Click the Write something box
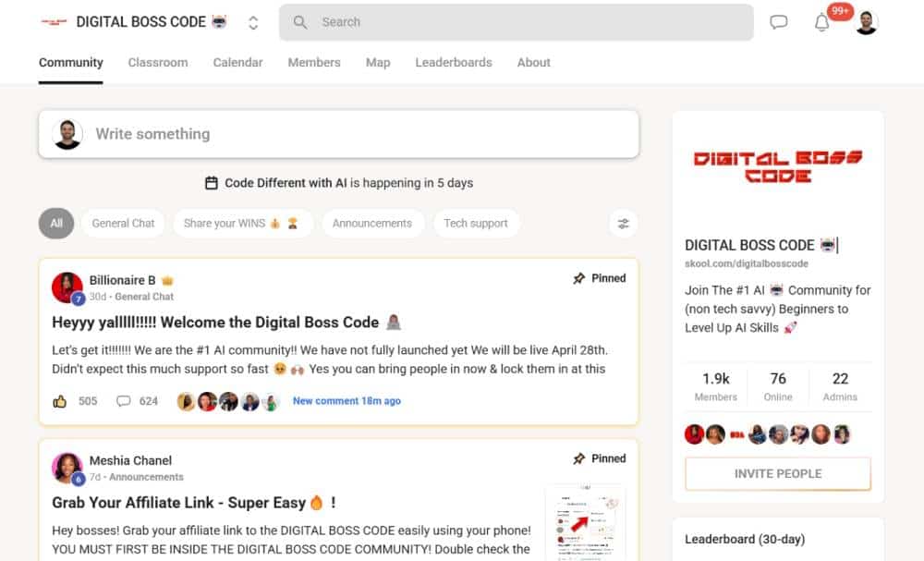The image size is (924, 561). 339,134
